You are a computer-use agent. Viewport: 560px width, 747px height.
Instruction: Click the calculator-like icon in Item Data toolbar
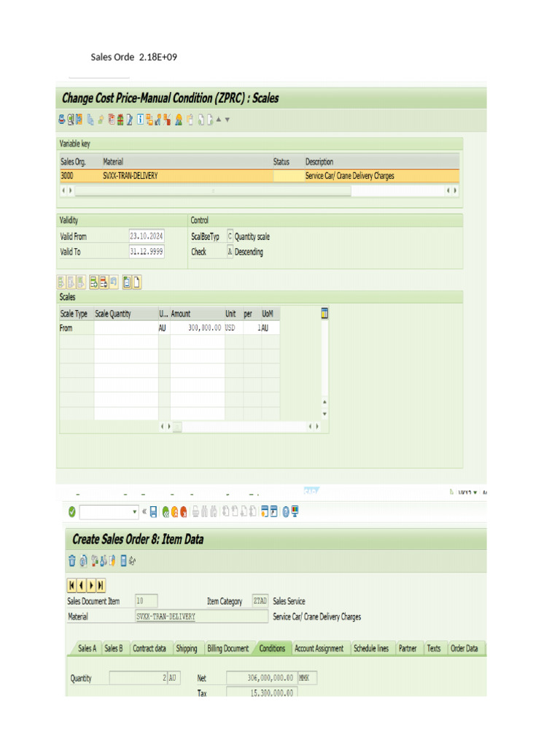coord(123,561)
